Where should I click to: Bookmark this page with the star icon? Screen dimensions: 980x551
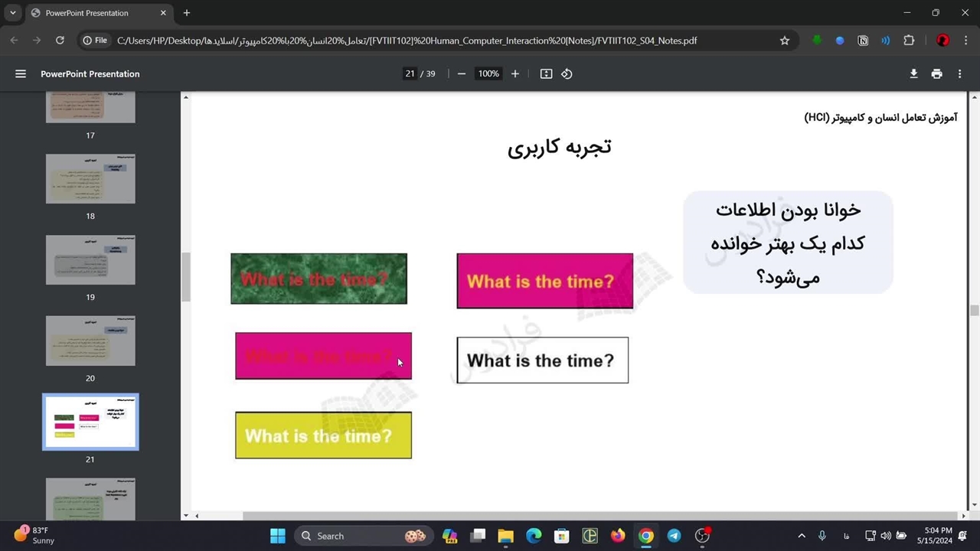(x=785, y=41)
